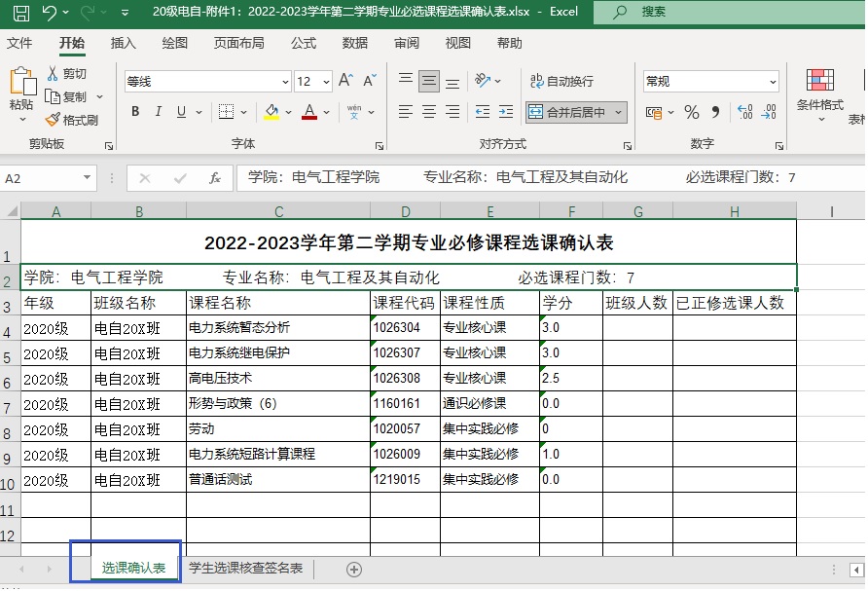Select the Format Painter (格式刷) tool
Screen dimensions: 868x591
(x=72, y=120)
